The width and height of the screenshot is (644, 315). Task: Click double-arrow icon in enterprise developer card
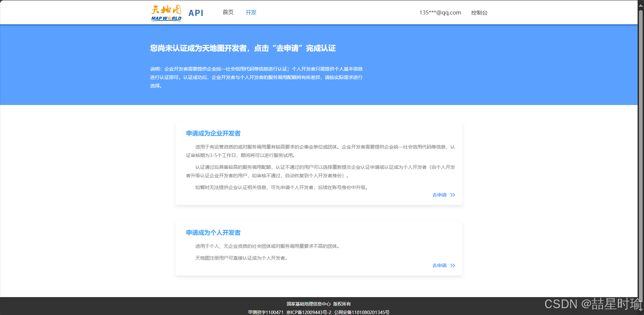[453, 195]
